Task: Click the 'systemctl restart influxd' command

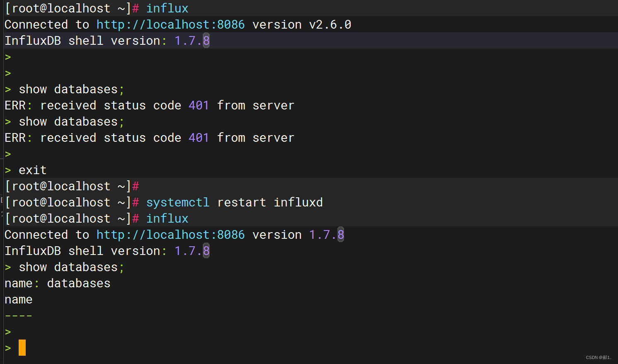Action: (x=234, y=202)
